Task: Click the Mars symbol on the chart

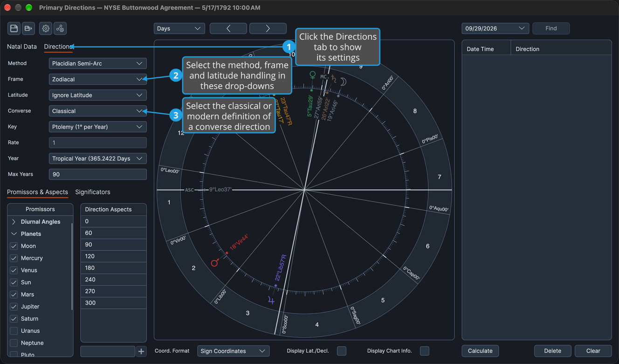Action: tap(215, 263)
